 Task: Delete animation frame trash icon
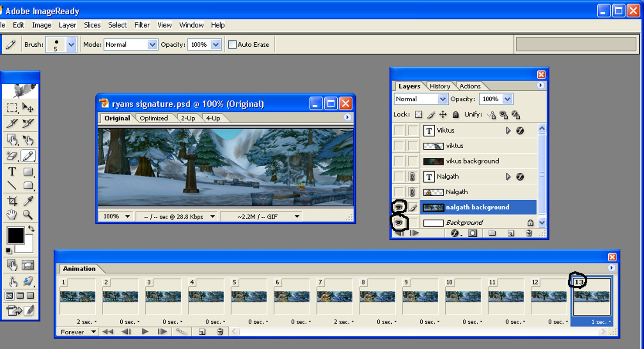coord(220,332)
